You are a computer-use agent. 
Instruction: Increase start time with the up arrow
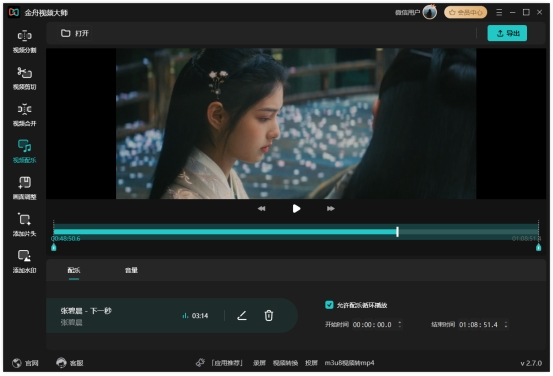[x=400, y=322]
